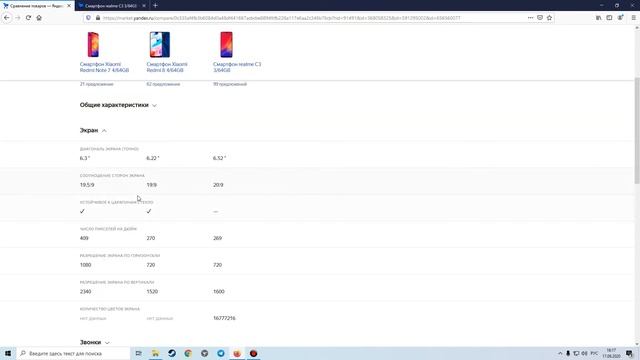The height and width of the screenshot is (360, 640).
Task: View 62 offers for Redmi 8
Action: (x=163, y=84)
